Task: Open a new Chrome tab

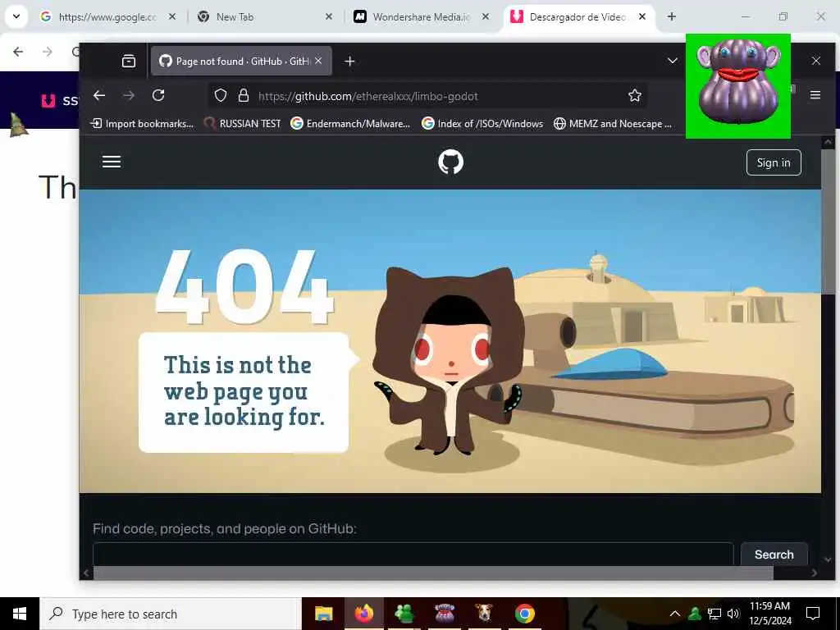Action: (x=671, y=16)
